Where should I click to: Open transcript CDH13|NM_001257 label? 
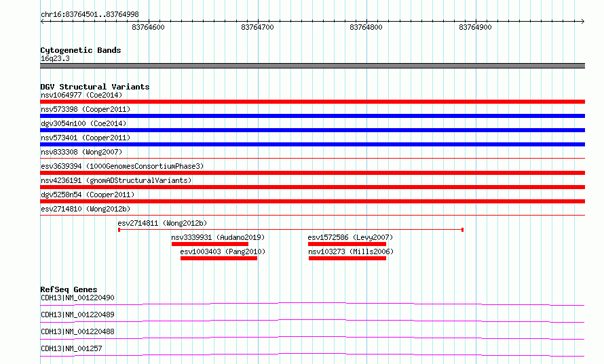(71, 348)
